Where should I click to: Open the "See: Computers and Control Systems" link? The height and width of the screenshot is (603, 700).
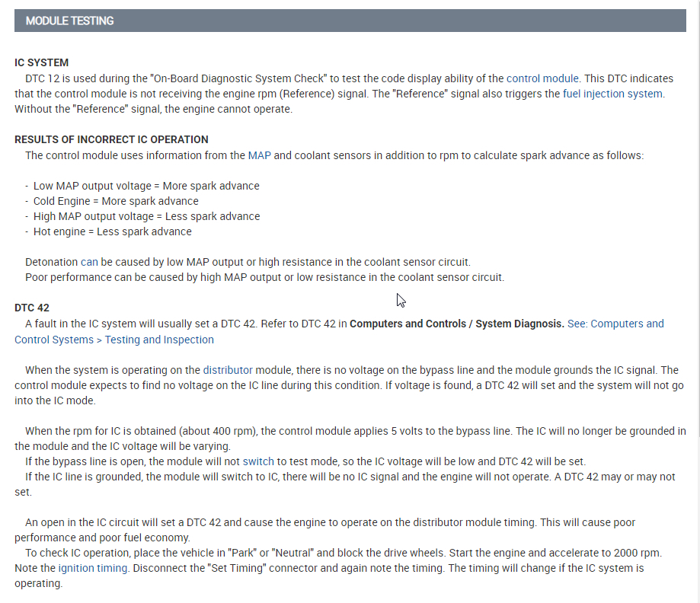[615, 324]
